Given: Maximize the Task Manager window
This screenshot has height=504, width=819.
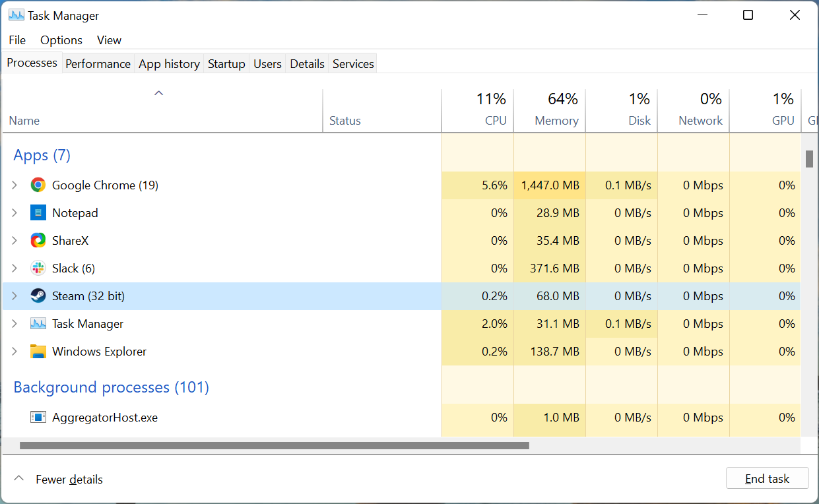Looking at the screenshot, I should 748,15.
